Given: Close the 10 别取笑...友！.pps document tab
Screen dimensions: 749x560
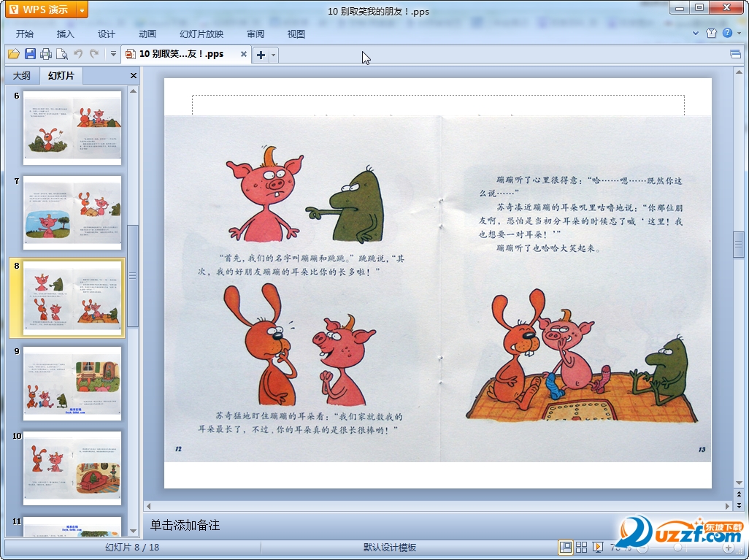Looking at the screenshot, I should coord(244,54).
